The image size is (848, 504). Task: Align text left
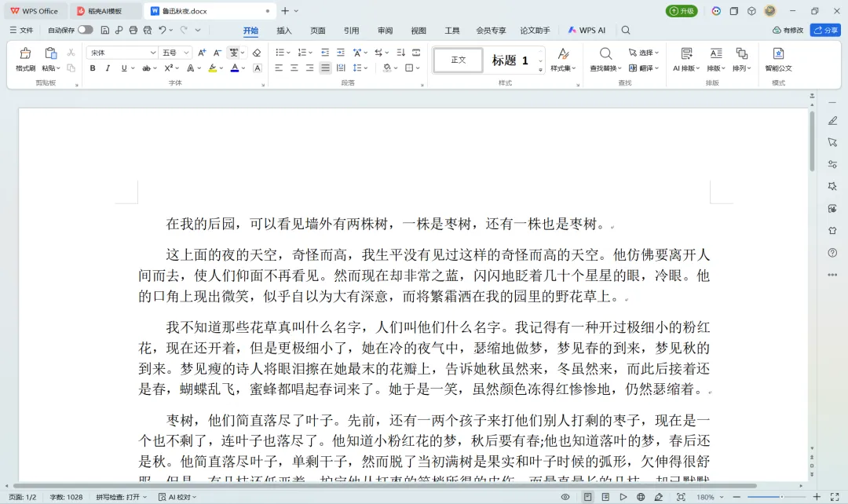(x=279, y=68)
